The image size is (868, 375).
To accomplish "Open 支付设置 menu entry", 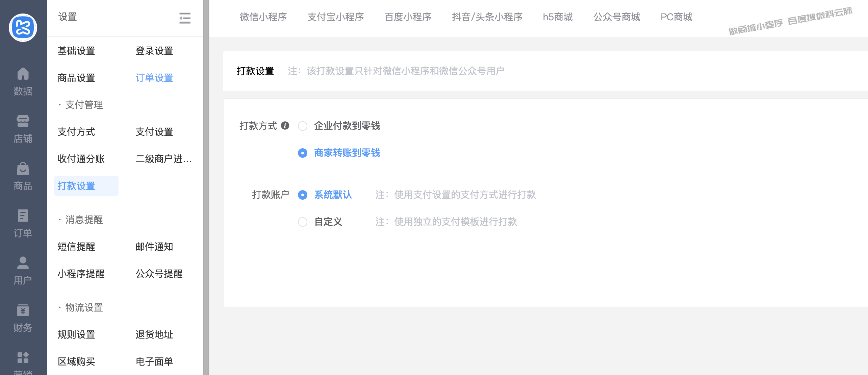I will point(154,132).
